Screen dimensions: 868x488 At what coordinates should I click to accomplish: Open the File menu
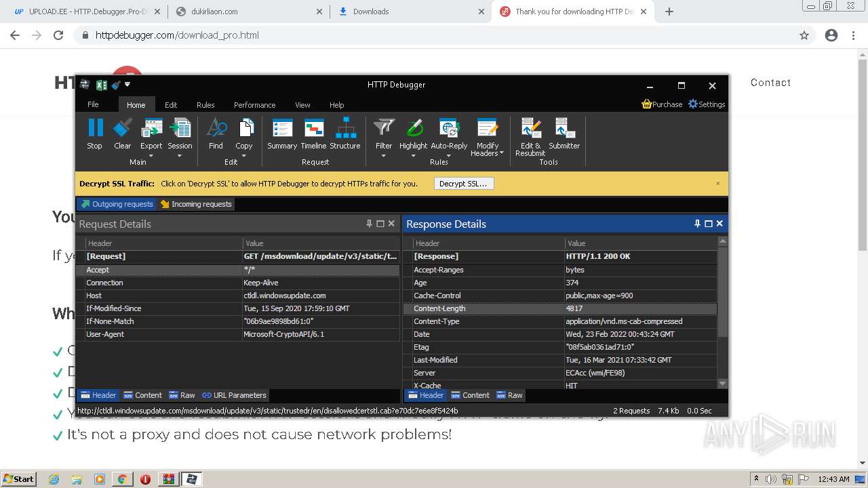94,104
